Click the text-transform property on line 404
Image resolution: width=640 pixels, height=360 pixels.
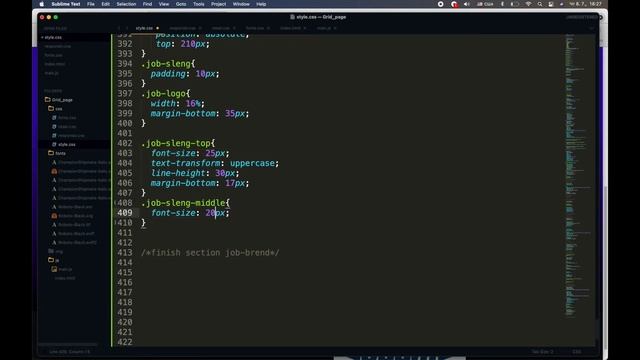tap(186, 163)
